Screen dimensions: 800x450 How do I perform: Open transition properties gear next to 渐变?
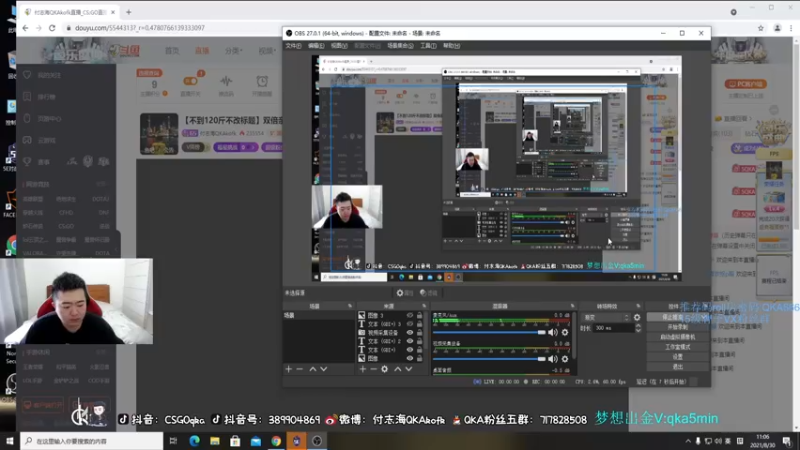(x=637, y=317)
